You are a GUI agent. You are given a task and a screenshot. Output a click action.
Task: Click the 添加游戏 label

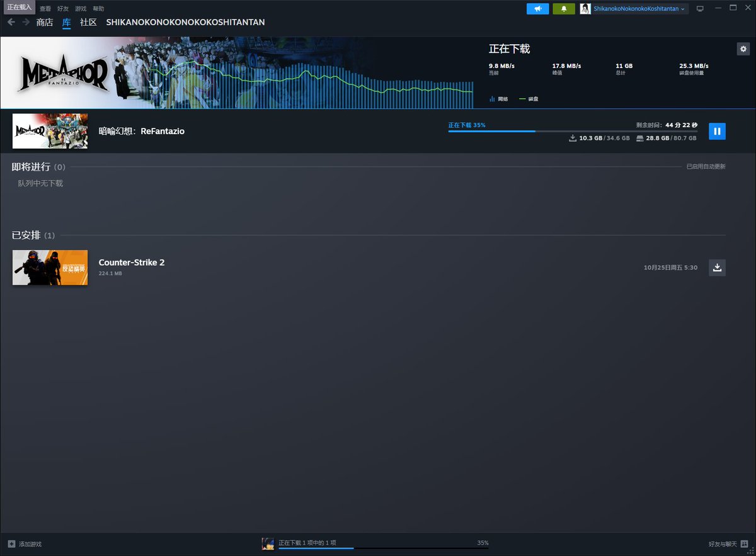30,544
